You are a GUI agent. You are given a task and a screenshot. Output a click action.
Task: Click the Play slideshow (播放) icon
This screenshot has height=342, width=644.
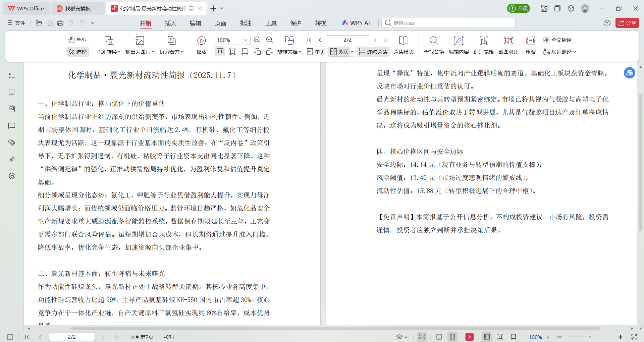click(201, 41)
